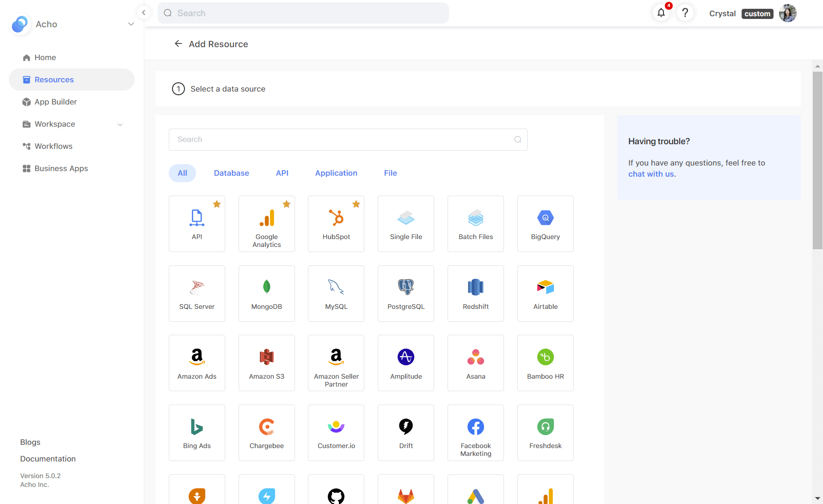Open Workflows in sidebar

tap(72, 146)
